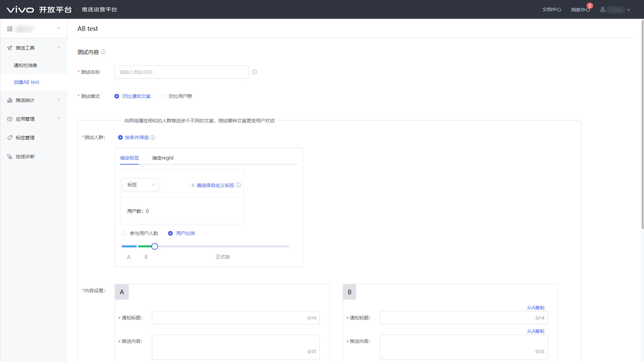Click the 推送内容 textarea for group A
This screenshot has height=362, width=644.
click(236, 347)
